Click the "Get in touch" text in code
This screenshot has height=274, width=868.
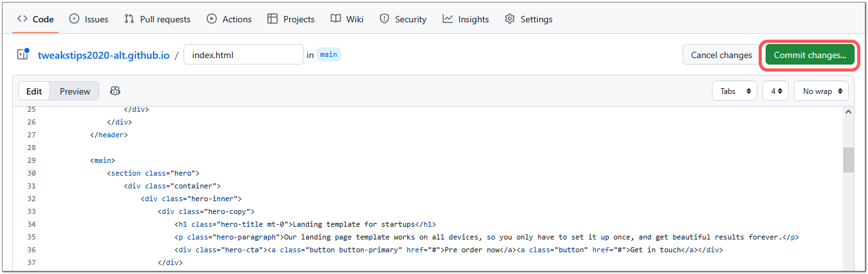[655, 250]
